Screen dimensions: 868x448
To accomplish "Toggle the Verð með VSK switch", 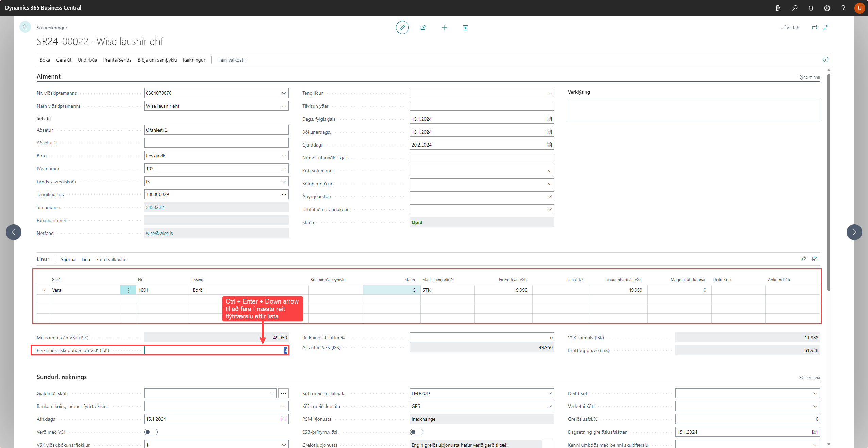I will coord(151,432).
